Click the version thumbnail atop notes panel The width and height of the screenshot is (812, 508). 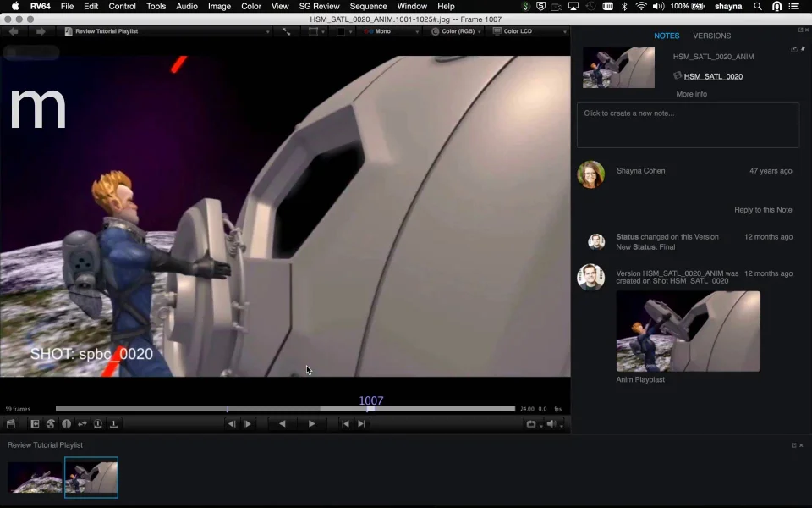[x=618, y=68]
